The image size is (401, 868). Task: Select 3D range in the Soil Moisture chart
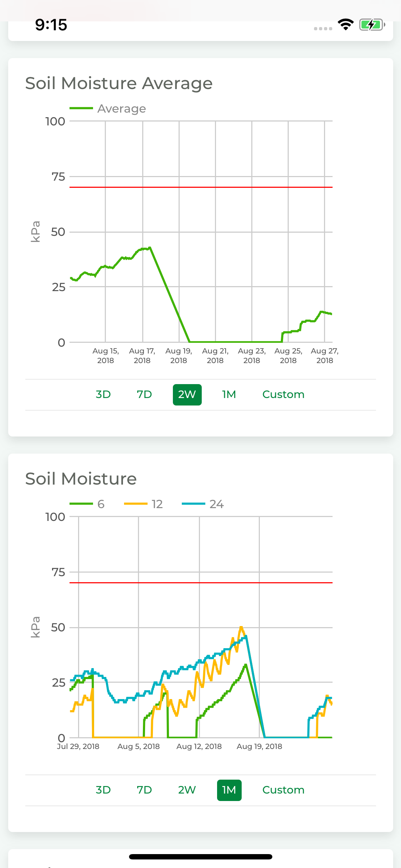[x=103, y=790]
